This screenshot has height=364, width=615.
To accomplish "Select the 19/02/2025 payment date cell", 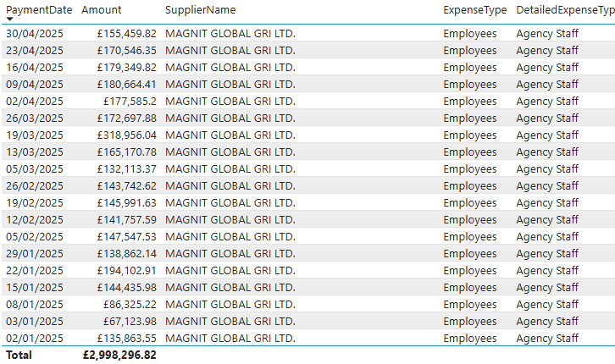I will click(x=35, y=203).
